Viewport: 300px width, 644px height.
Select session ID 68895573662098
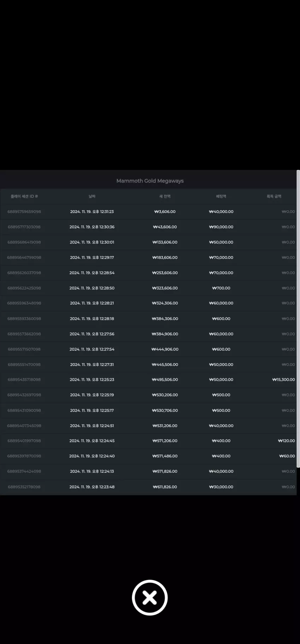tap(24, 334)
